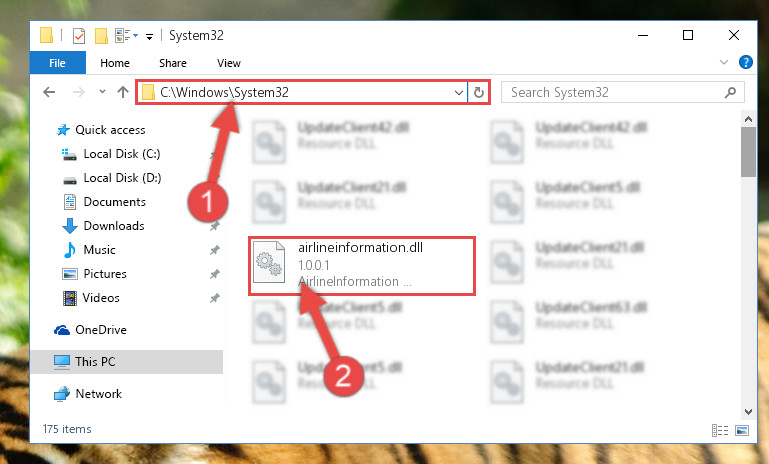Click the Properties checkmark quick access icon

(78, 36)
